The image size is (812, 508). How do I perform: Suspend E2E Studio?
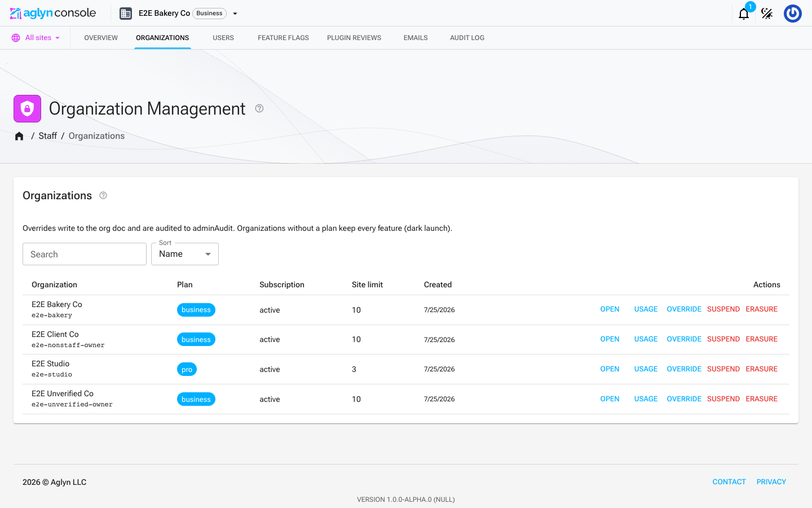click(723, 369)
